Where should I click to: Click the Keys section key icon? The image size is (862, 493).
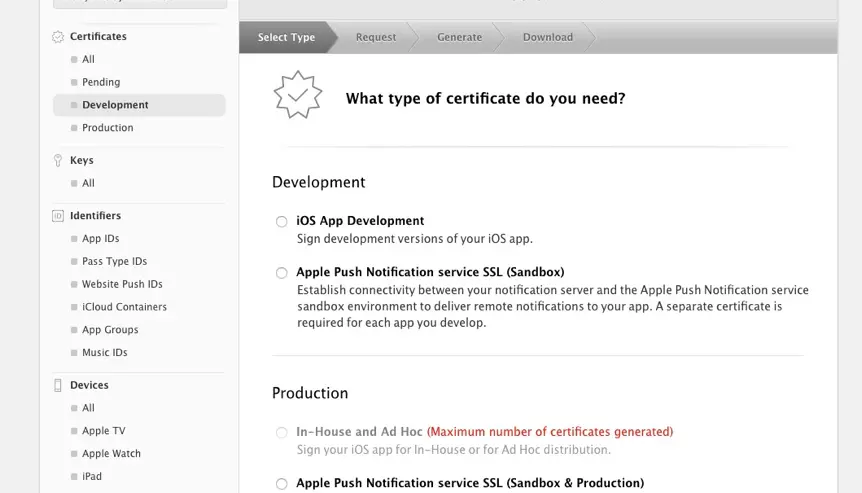(x=58, y=160)
